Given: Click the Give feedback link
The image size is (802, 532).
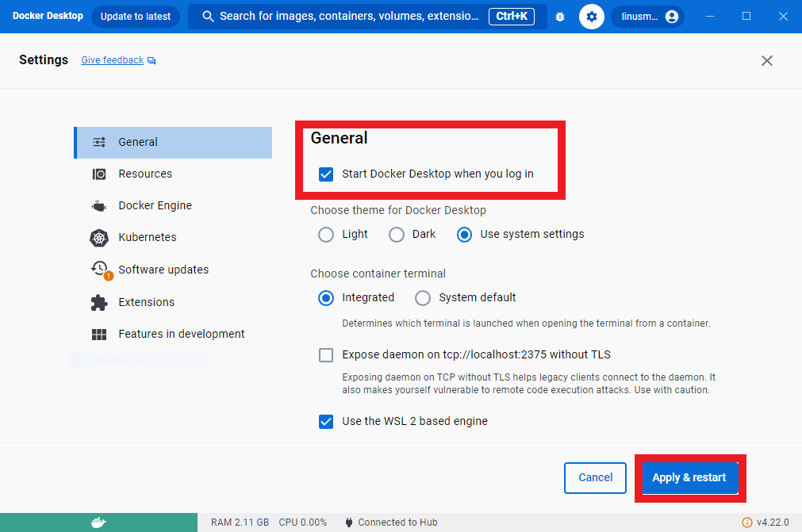Looking at the screenshot, I should pyautogui.click(x=112, y=60).
